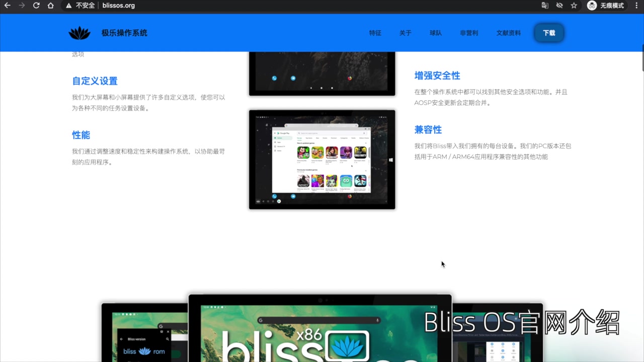
Task: Click the large bliss x86 tablet image
Action: coord(320,328)
